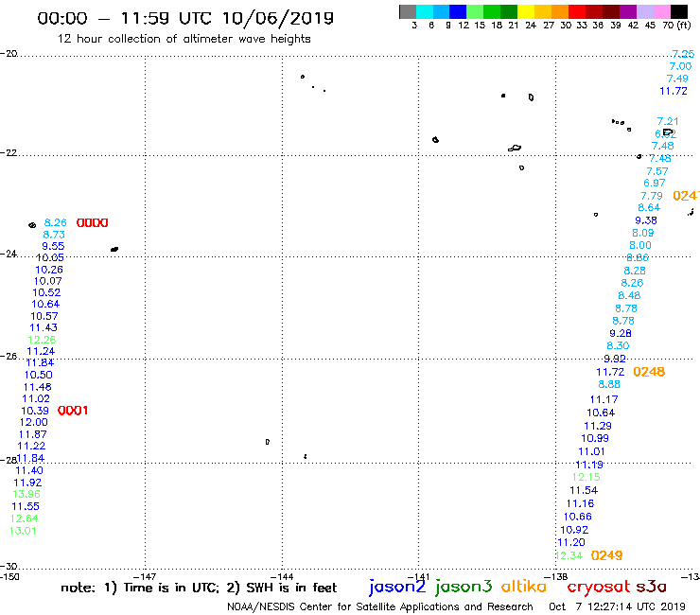Click the yellow swatch in the wave height scale

coord(526,11)
